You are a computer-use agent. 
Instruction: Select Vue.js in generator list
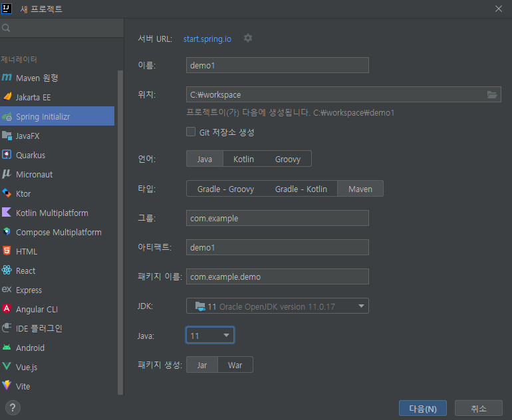coord(57,366)
